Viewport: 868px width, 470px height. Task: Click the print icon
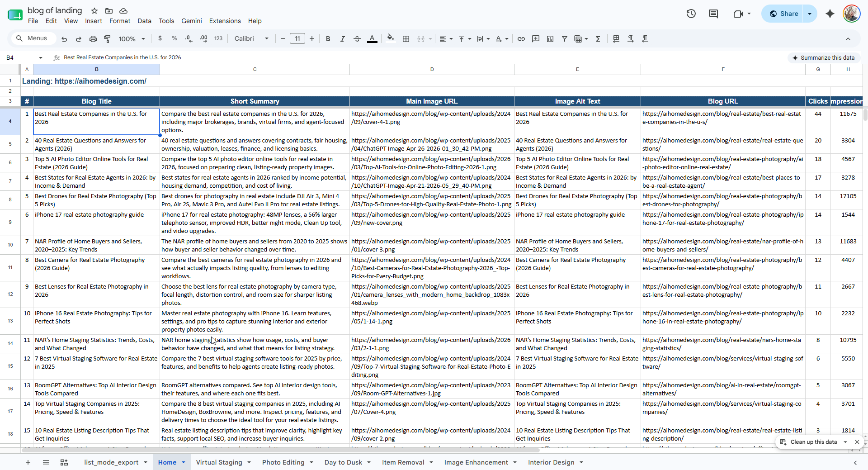[93, 39]
